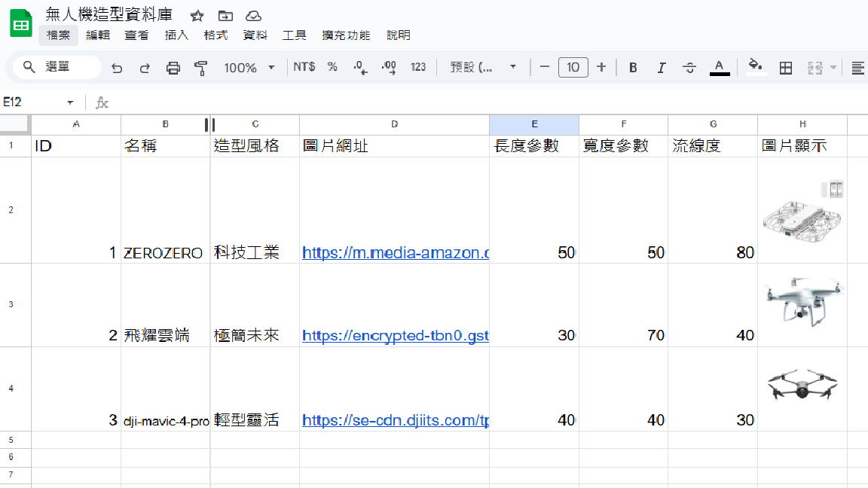Viewport: 868px width, 488px height.
Task: Open the 查看 menu
Action: [x=136, y=35]
